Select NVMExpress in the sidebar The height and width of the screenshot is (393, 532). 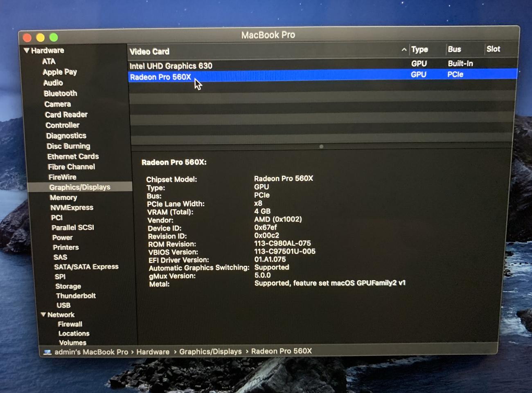[x=72, y=207]
